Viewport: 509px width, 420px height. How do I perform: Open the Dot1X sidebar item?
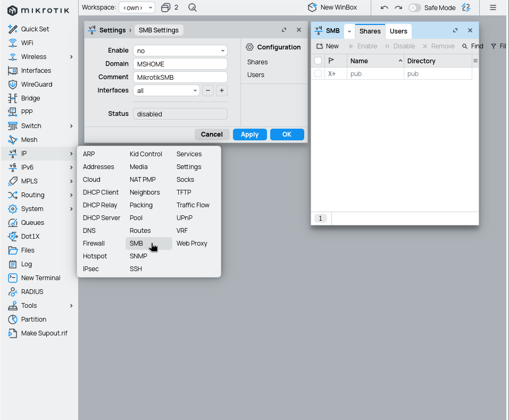point(30,236)
